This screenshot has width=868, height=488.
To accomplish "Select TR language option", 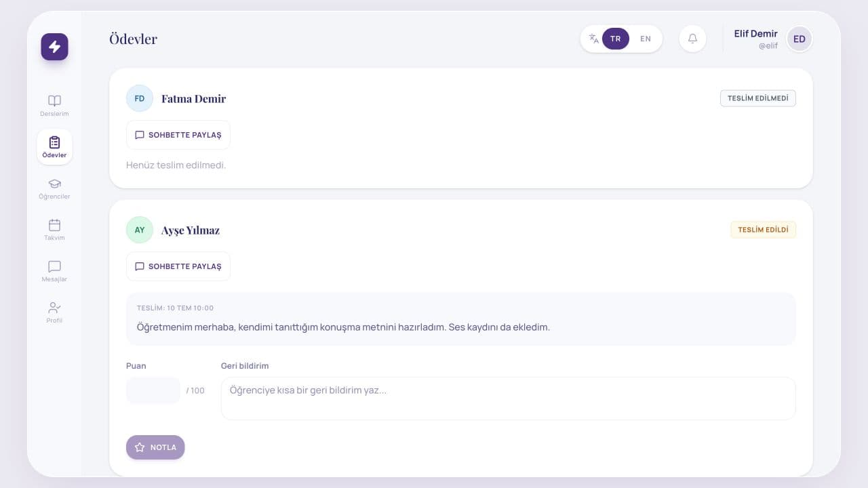I will (616, 39).
